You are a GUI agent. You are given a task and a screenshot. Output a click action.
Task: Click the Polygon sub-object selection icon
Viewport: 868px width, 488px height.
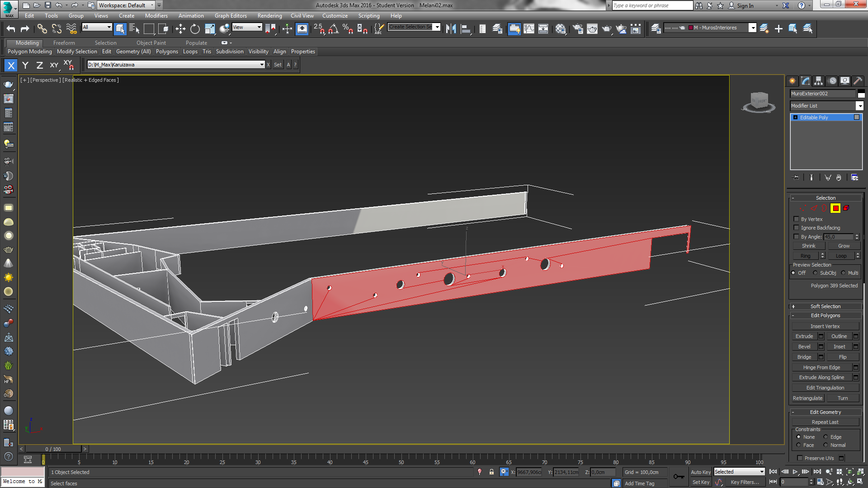coord(835,208)
